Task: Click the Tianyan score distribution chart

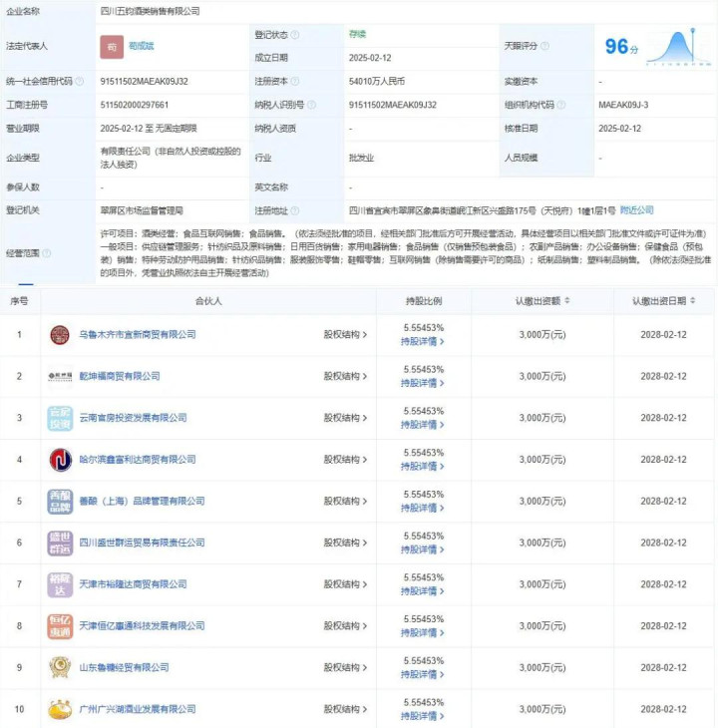Action: pos(678,47)
